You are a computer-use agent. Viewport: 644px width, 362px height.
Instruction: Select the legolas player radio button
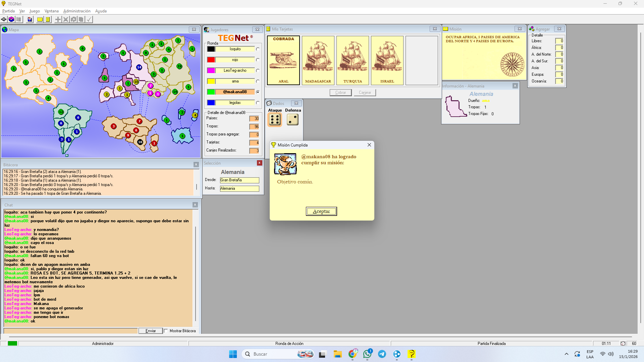point(258,103)
